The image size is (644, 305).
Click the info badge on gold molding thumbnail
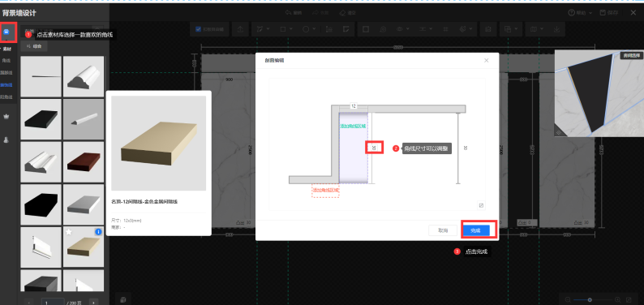(98, 232)
